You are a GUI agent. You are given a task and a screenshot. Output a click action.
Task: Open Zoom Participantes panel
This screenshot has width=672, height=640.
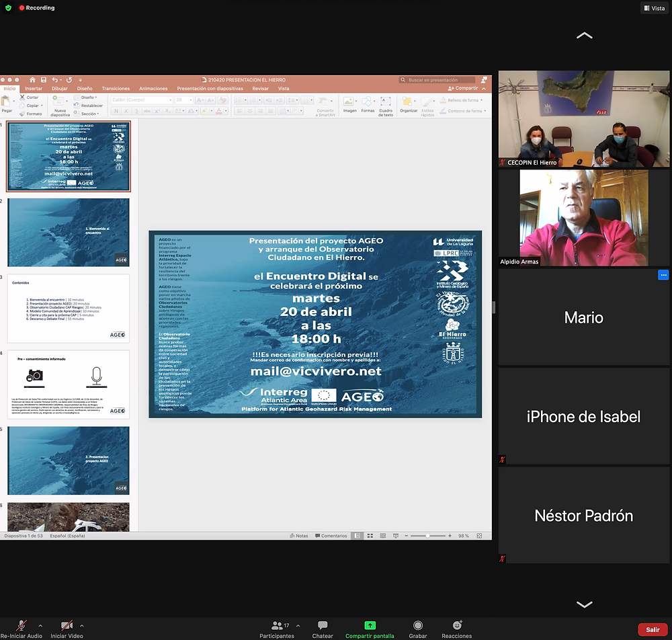pos(277,629)
